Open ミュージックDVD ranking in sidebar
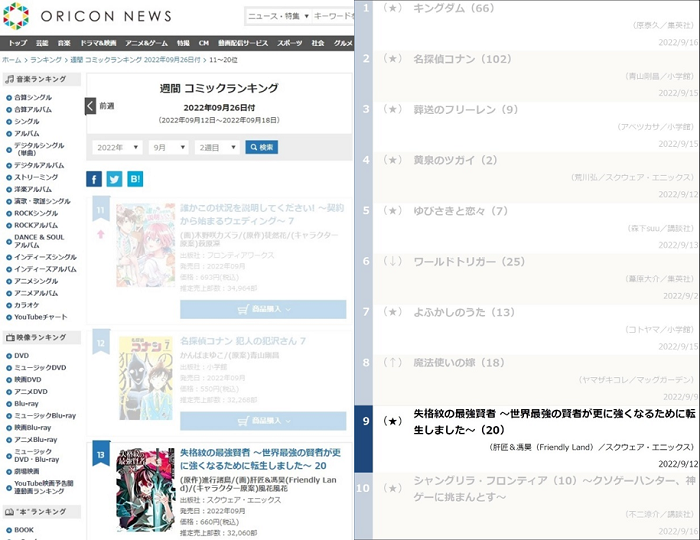The width and height of the screenshot is (700, 540). [40, 368]
